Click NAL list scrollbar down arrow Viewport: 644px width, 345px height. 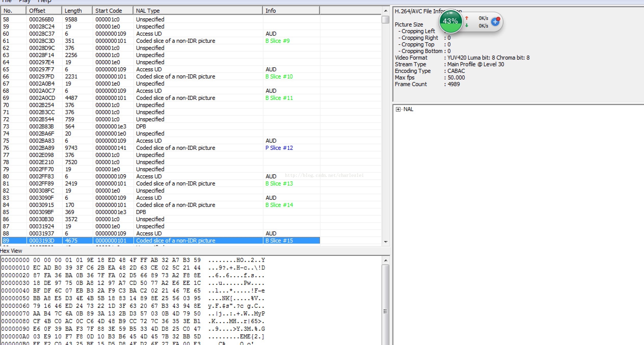(x=386, y=242)
